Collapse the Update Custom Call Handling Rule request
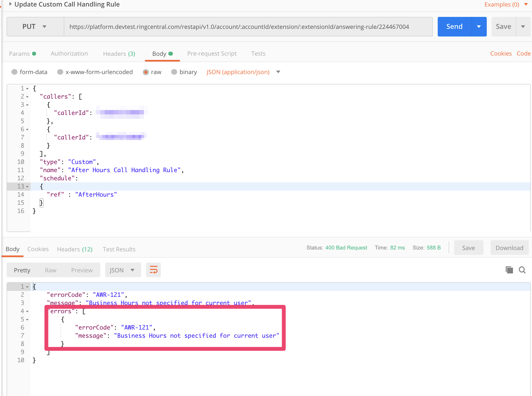 click(x=10, y=4)
